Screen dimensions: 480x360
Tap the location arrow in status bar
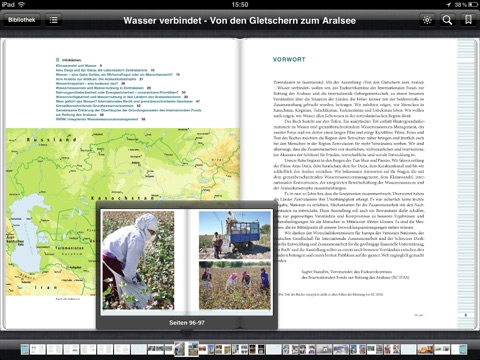pyautogui.click(x=448, y=4)
